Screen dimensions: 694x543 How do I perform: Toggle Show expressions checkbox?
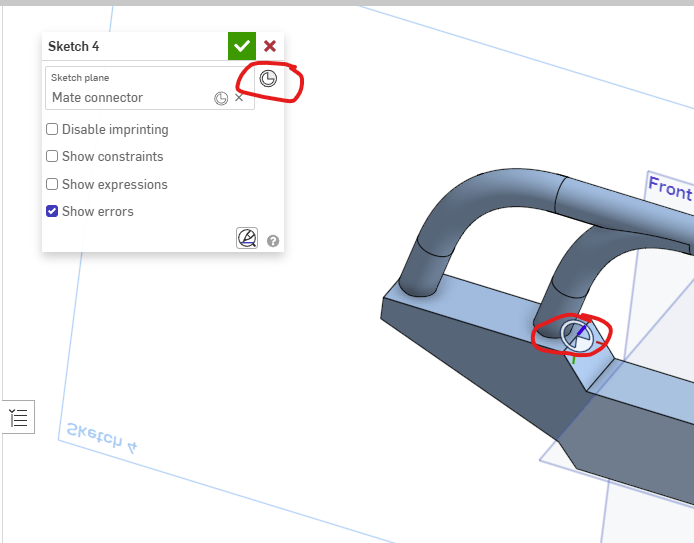[x=52, y=184]
